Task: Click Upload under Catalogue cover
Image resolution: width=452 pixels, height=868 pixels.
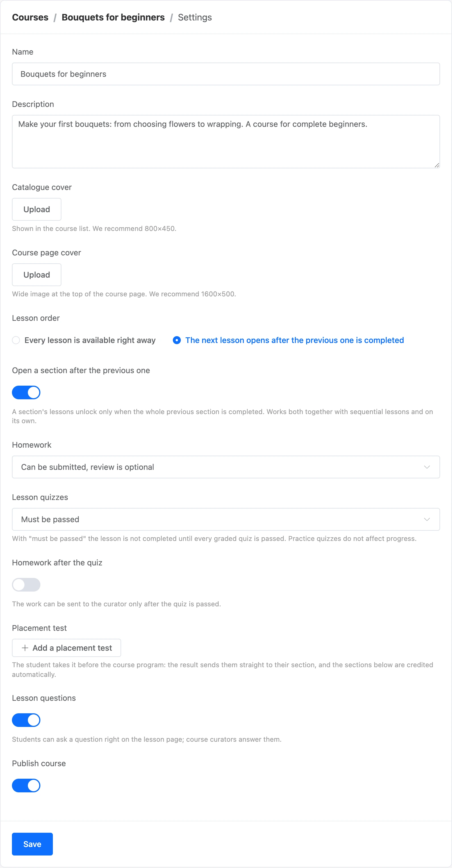Action: click(x=37, y=209)
